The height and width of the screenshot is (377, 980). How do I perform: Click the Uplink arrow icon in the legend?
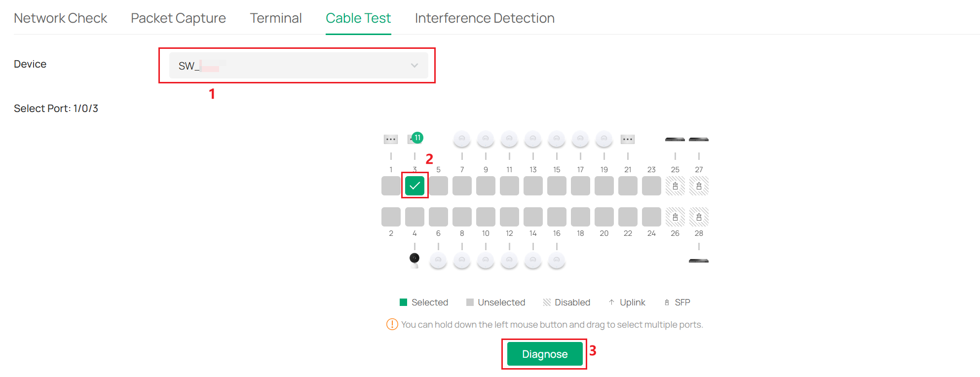[611, 302]
